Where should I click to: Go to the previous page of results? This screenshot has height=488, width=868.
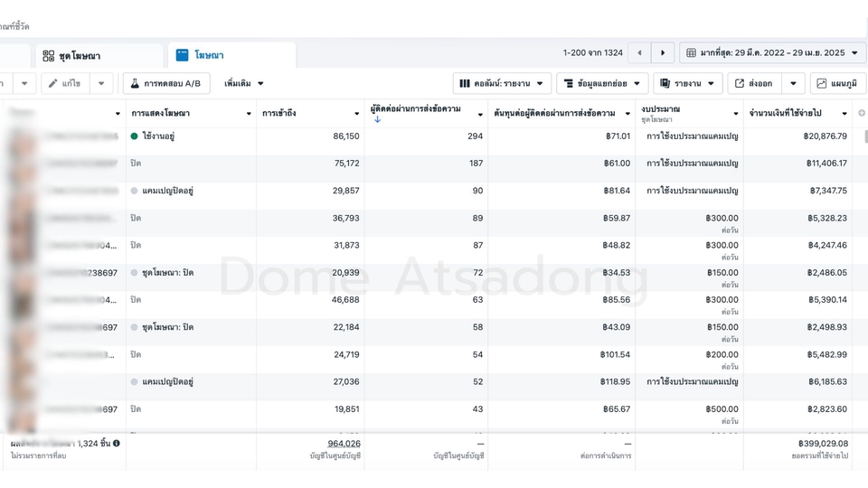(639, 53)
